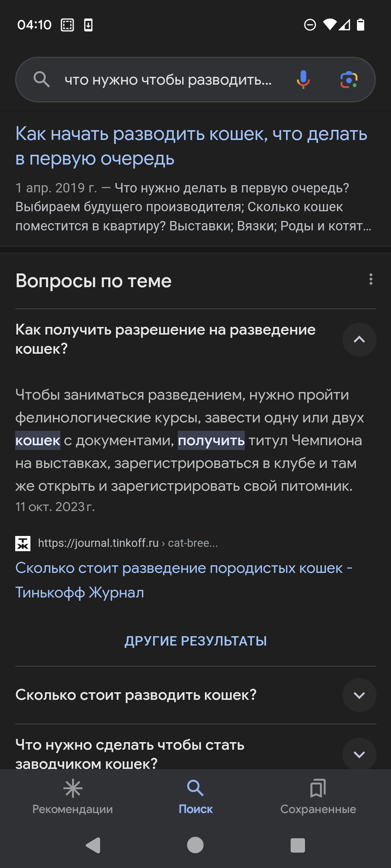The width and height of the screenshot is (391, 868).
Task: Expand the Сколько стоит разводить кошек question
Action: point(359,695)
